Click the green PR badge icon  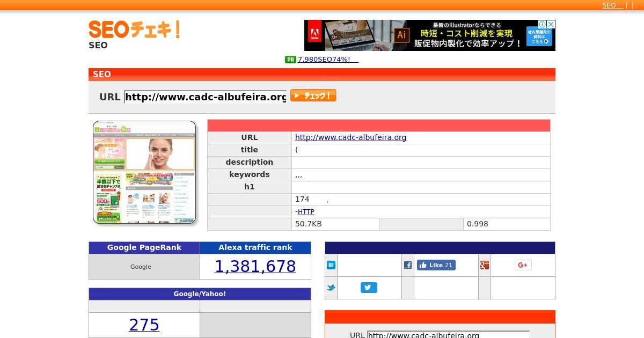(x=290, y=60)
